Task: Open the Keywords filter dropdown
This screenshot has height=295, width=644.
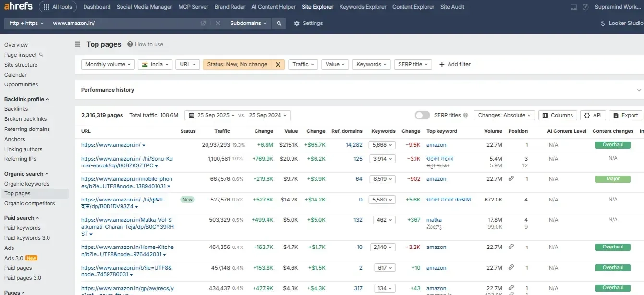Action: 371,64
